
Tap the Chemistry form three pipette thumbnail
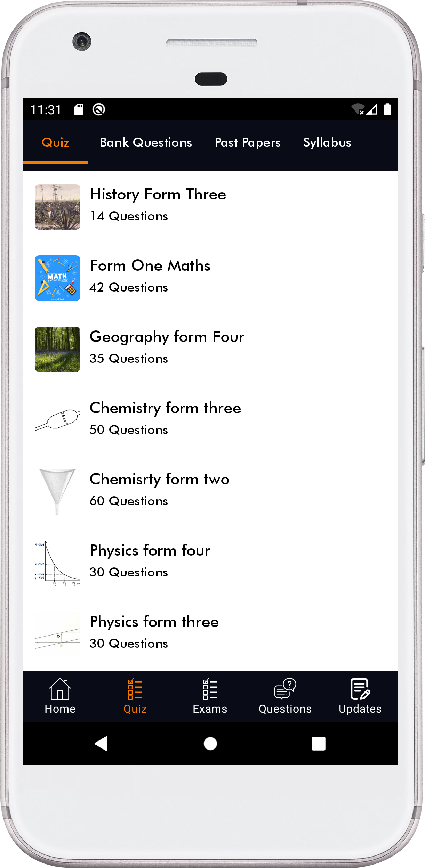click(58, 420)
